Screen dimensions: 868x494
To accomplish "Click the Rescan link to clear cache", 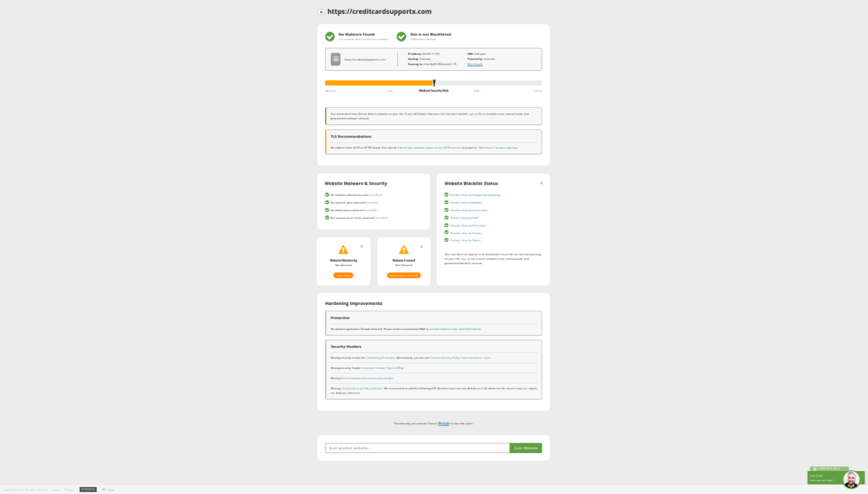I will [444, 423].
